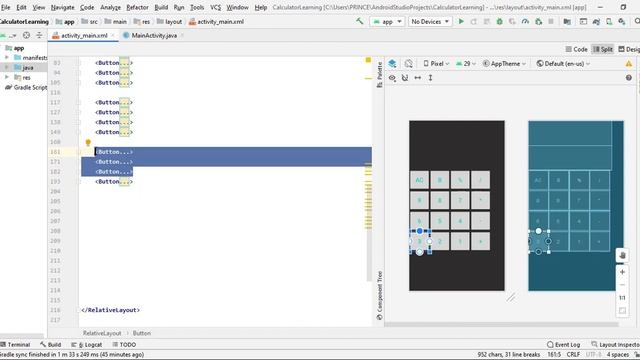Open the File menu
This screenshot has width=640, height=360.
coord(6,7)
